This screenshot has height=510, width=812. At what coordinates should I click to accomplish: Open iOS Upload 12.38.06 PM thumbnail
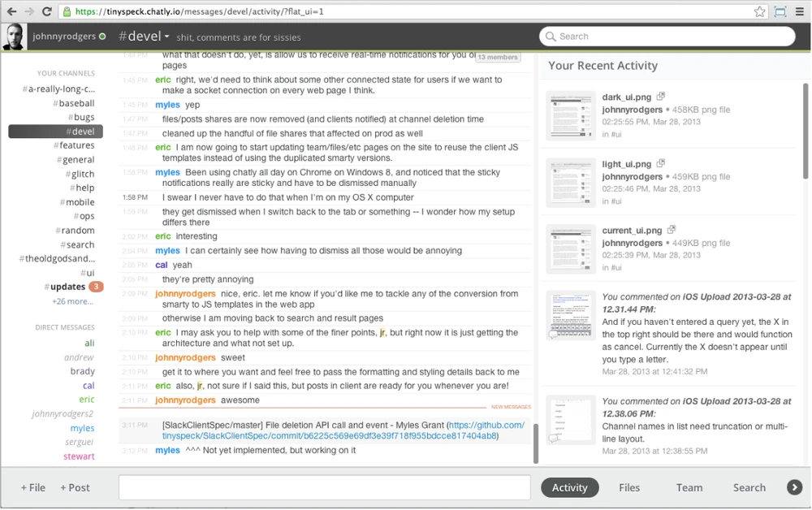571,420
